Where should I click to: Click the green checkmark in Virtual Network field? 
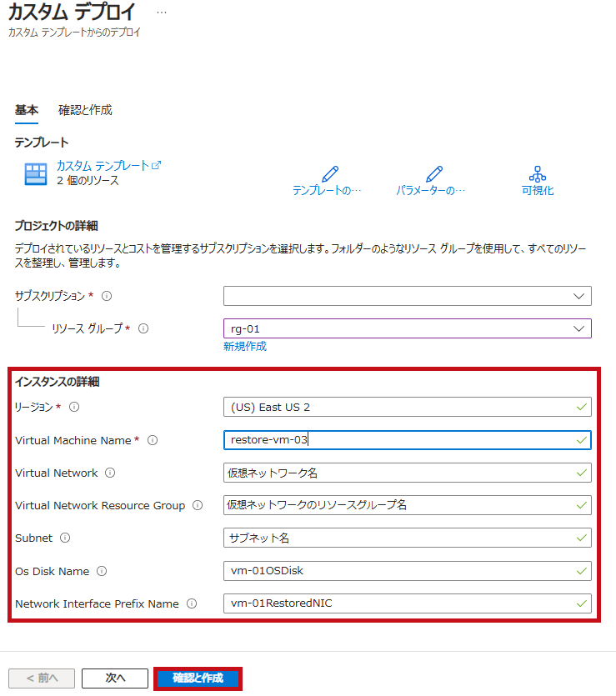[581, 473]
